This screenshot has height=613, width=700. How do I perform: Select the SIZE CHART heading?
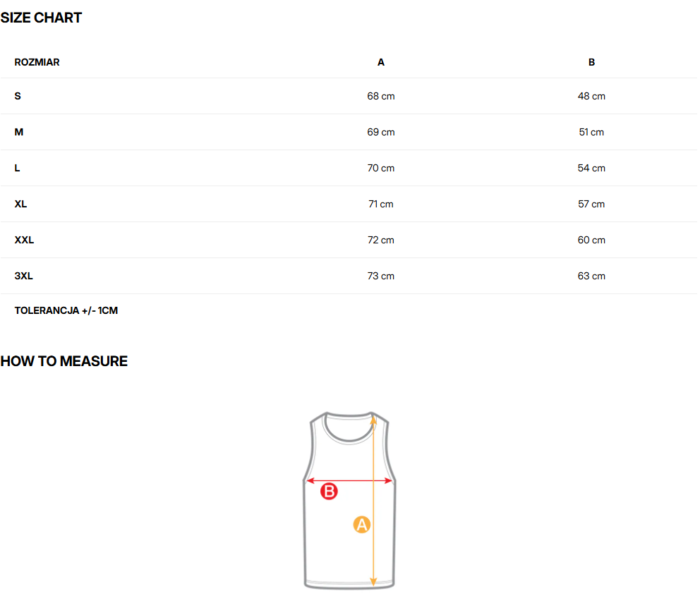(x=41, y=18)
